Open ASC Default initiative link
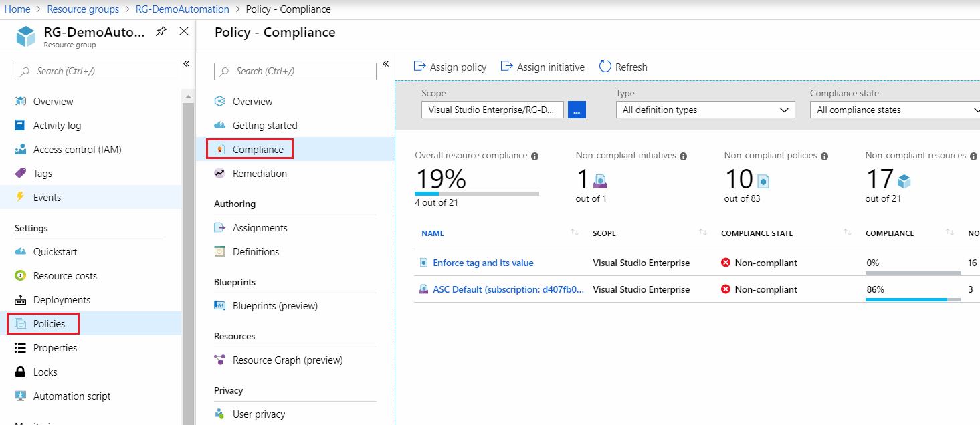Viewport: 980px width, 425px height. tap(508, 289)
